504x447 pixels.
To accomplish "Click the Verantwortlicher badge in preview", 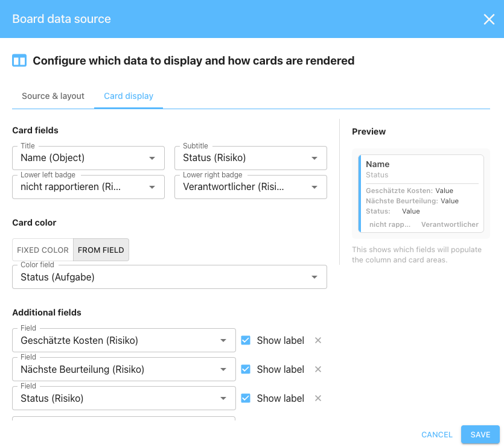I will pyautogui.click(x=450, y=224).
